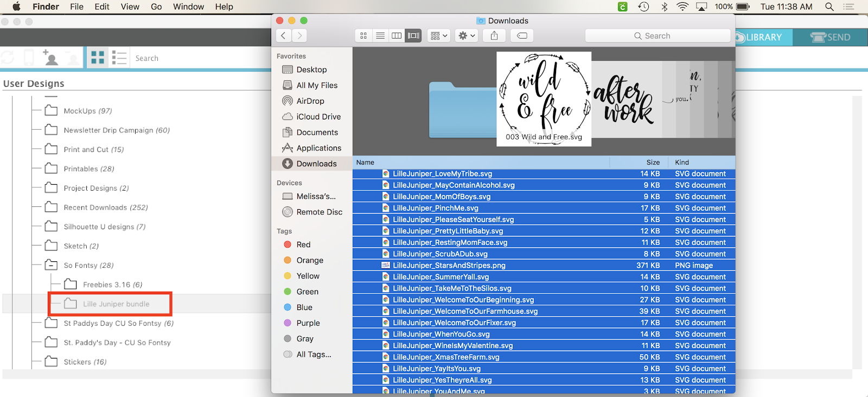Go forward in Finder window
The image size is (868, 397).
coord(299,36)
